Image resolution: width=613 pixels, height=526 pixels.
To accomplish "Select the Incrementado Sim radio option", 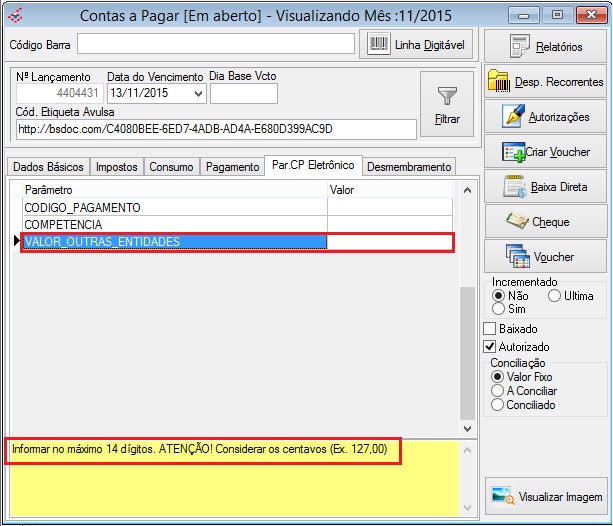I will 499,309.
